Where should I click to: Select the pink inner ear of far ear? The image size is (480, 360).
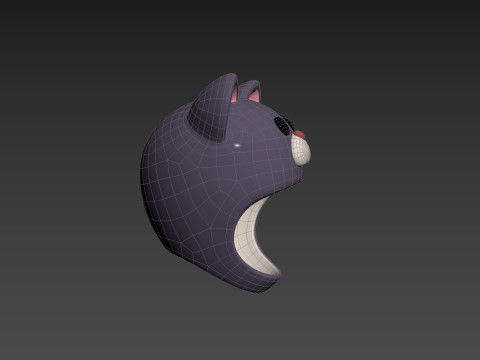pyautogui.click(x=255, y=96)
